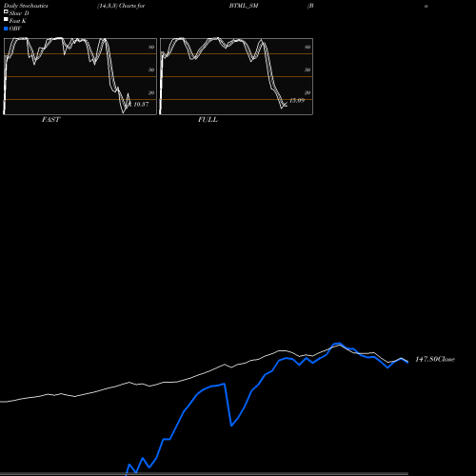Viewport: 476px width, 476px height.
Task: Click the 'FULL' chart caption
Action: coord(208,120)
